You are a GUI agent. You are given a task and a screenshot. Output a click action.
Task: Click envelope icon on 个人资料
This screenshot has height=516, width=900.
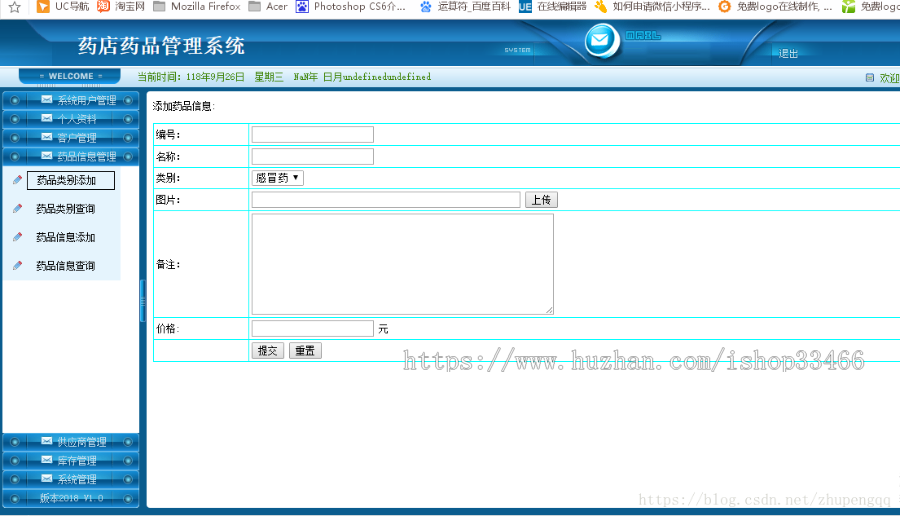[46, 118]
